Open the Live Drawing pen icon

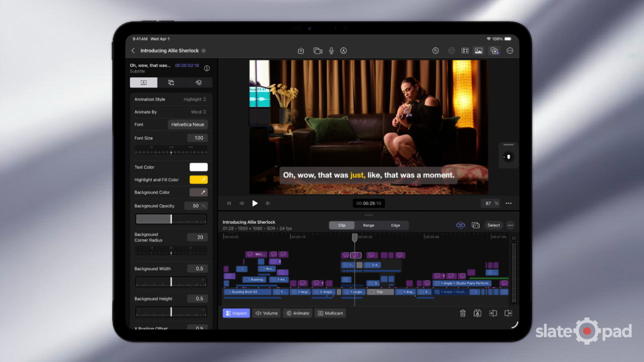(344, 51)
